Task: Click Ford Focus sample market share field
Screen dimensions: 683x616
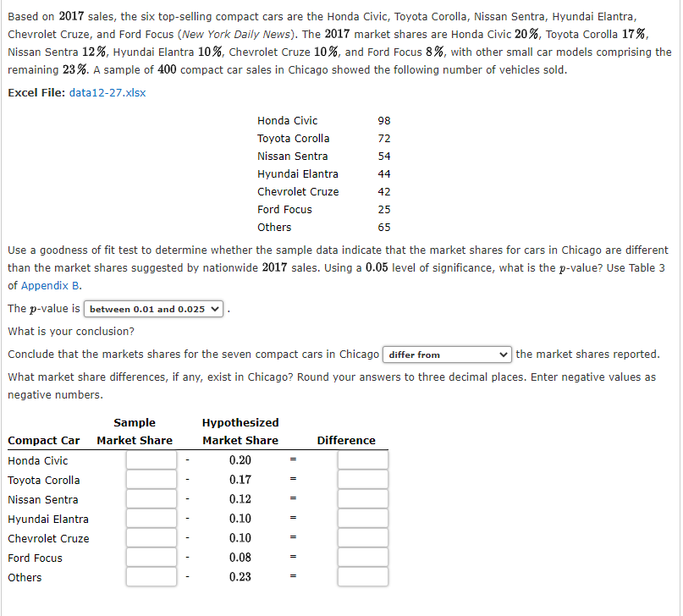Action: point(151,558)
